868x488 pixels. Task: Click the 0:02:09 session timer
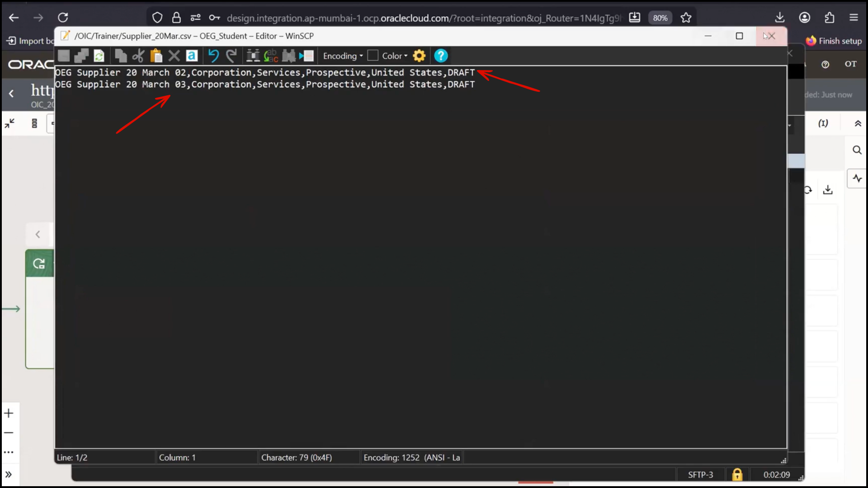click(777, 474)
